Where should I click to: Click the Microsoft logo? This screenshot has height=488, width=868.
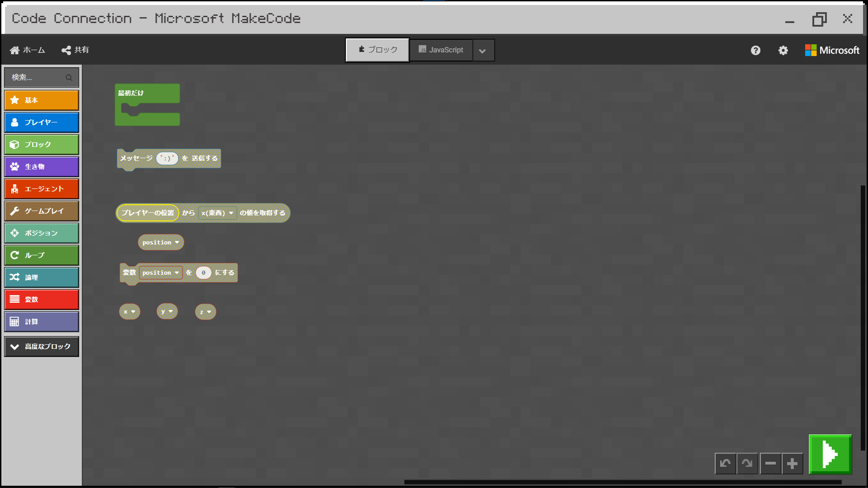point(832,50)
